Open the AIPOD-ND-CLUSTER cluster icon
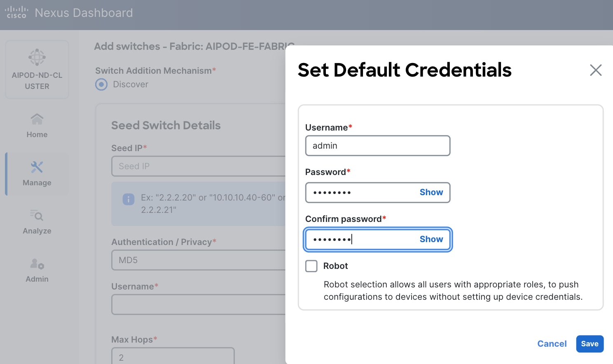 point(37,58)
